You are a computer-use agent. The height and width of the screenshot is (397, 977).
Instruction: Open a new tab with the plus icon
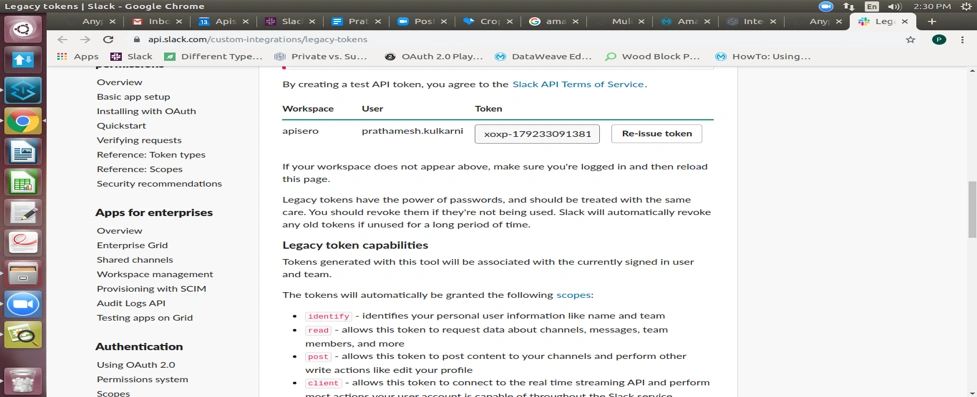(932, 21)
